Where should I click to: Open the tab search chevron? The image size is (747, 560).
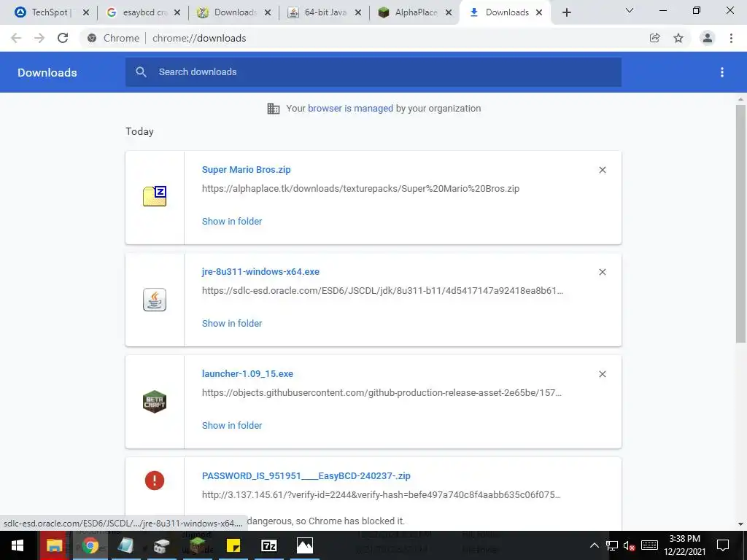630,10
